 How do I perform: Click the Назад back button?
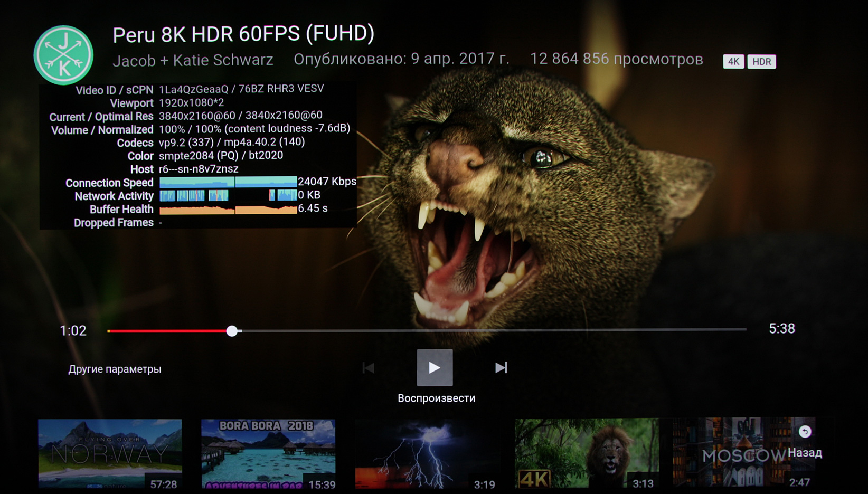[x=805, y=452]
